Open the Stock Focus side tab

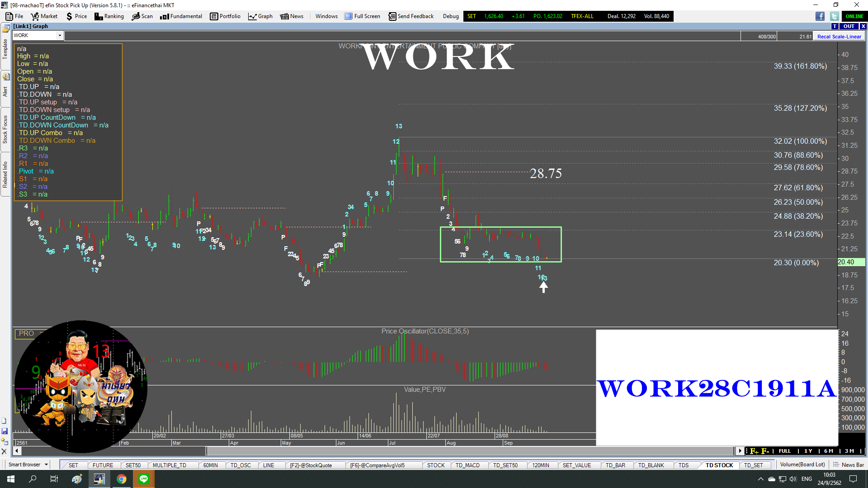coord(5,129)
